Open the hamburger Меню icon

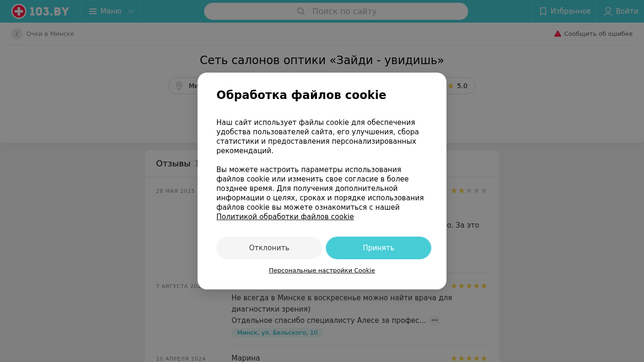pyautogui.click(x=93, y=11)
